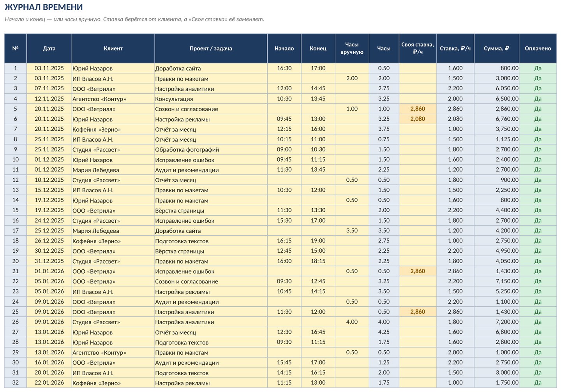Click the manual hours cell 3.50 in row 17
Screen dimensions: 561x392
click(352, 230)
